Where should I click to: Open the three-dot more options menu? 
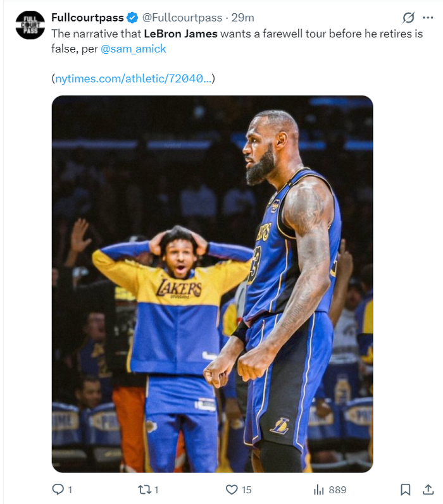[x=428, y=18]
